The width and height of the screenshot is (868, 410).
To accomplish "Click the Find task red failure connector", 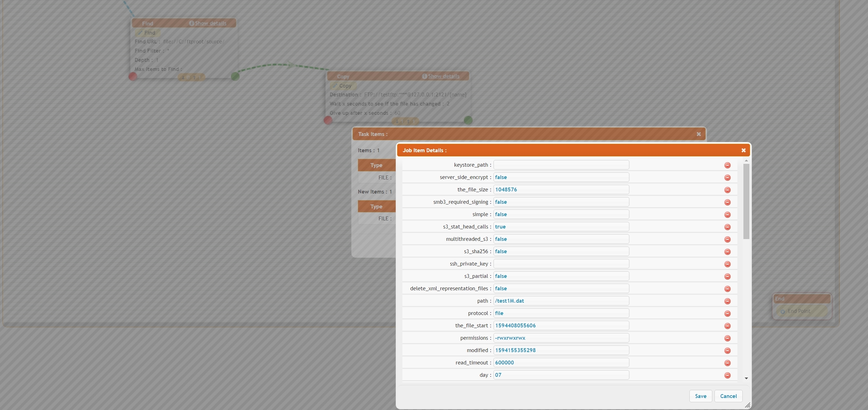I will tap(133, 76).
